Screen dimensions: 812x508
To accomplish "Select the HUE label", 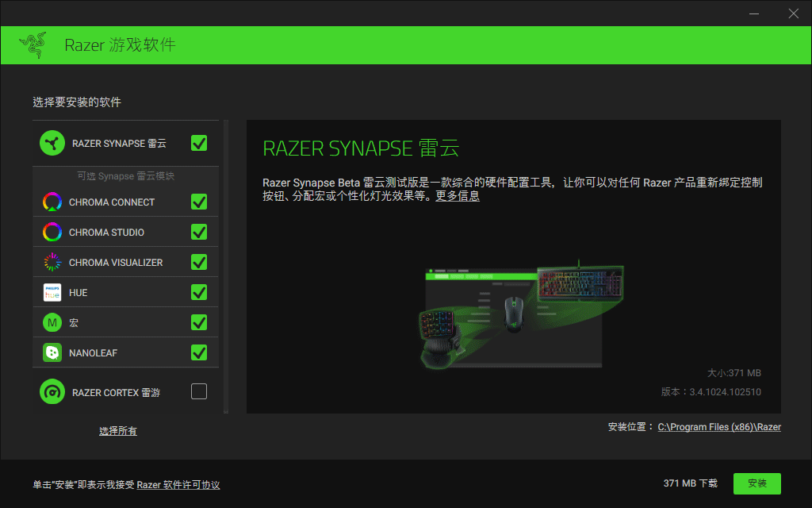I will tap(79, 293).
